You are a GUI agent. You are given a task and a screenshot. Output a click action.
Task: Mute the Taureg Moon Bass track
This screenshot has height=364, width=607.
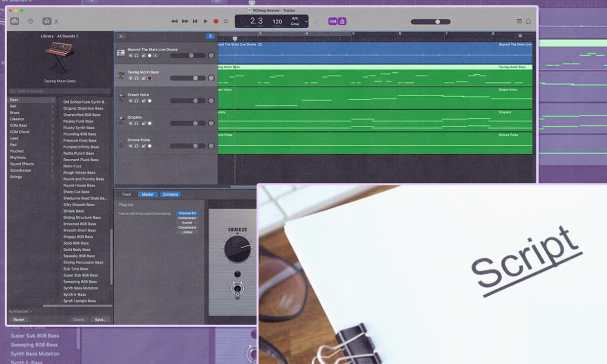click(x=131, y=78)
